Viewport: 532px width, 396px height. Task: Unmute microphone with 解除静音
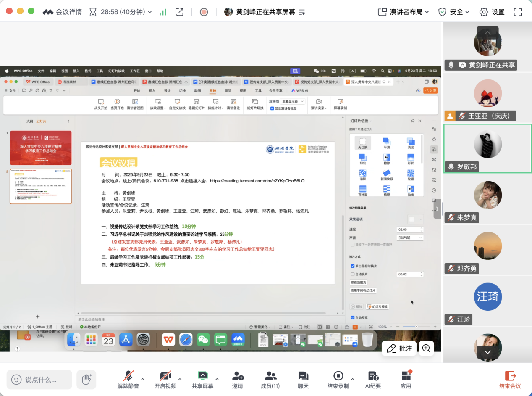[128, 380]
